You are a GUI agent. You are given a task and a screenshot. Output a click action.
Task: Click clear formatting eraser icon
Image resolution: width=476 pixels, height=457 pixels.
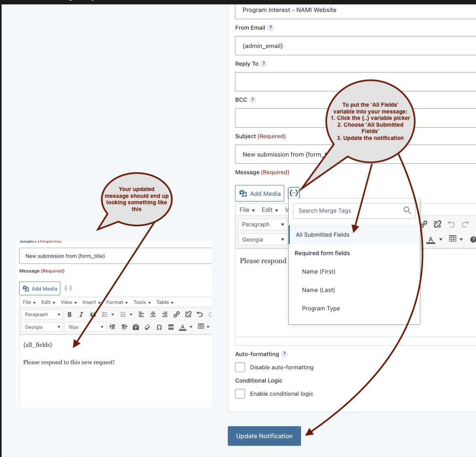(148, 327)
